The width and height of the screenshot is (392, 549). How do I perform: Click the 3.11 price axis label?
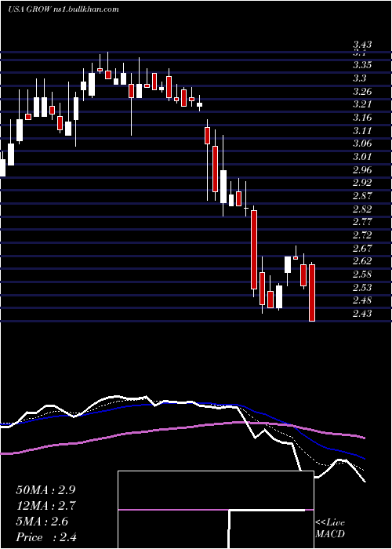coord(362,131)
